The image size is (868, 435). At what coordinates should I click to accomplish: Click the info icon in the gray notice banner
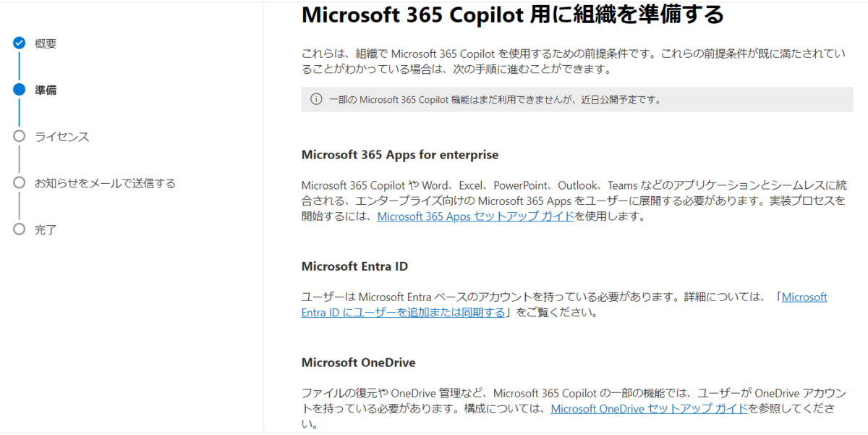tap(316, 99)
